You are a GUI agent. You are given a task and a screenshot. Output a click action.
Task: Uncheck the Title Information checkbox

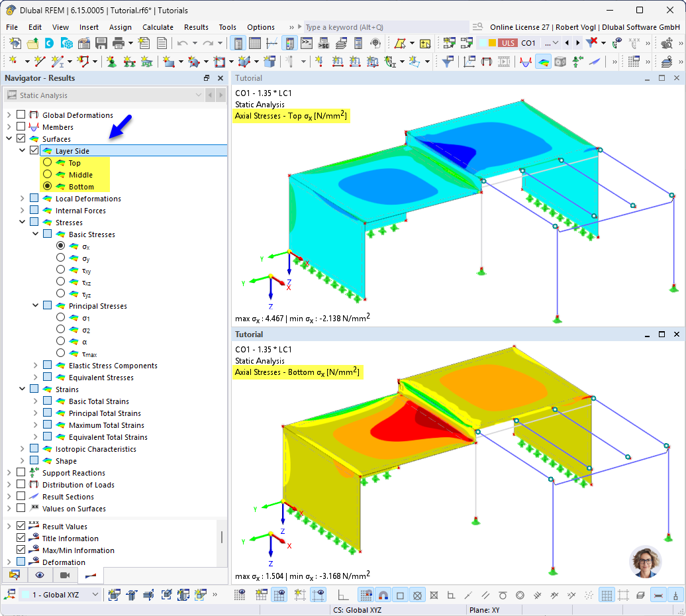(21, 538)
